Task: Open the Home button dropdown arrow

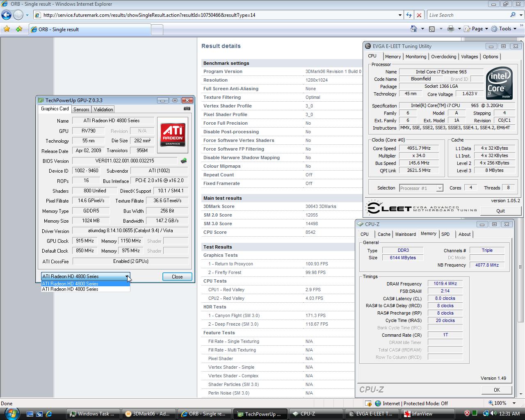Action: [x=422, y=29]
